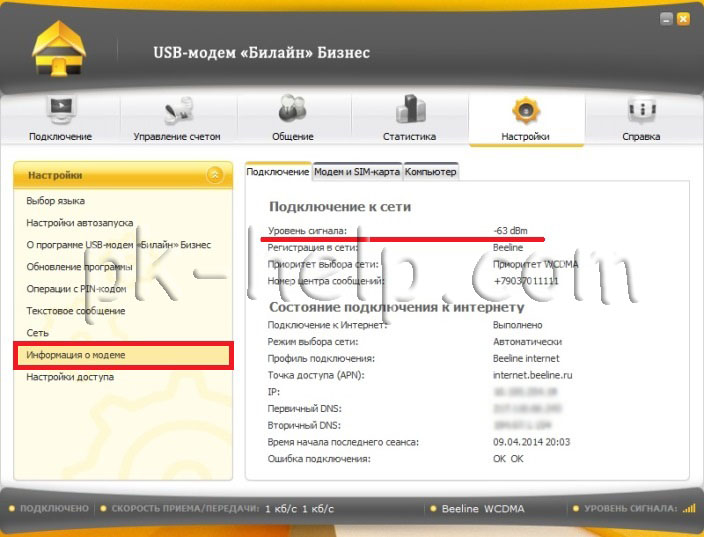Click the Вторичный DNS label

pyautogui.click(x=304, y=425)
